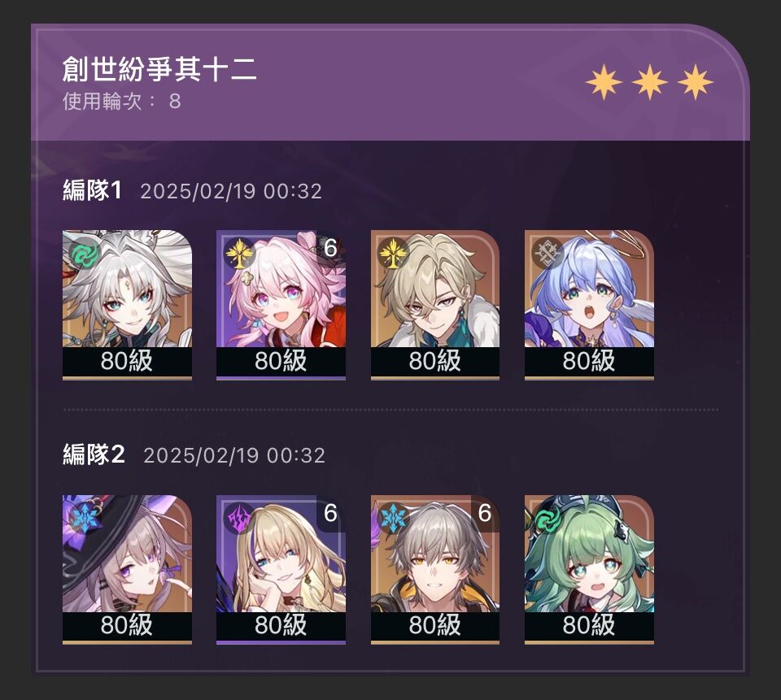Select the white-haired character portrait in Team 1
This screenshot has height=700, width=781.
coord(127,305)
